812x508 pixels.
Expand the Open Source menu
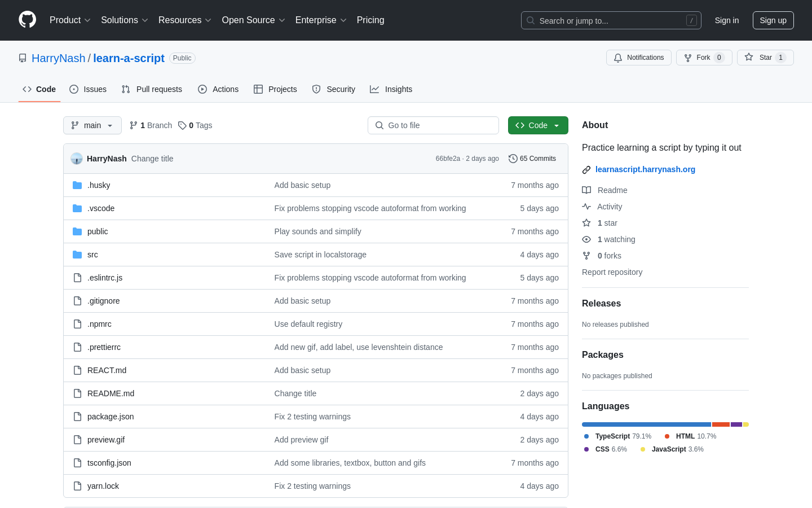point(254,20)
